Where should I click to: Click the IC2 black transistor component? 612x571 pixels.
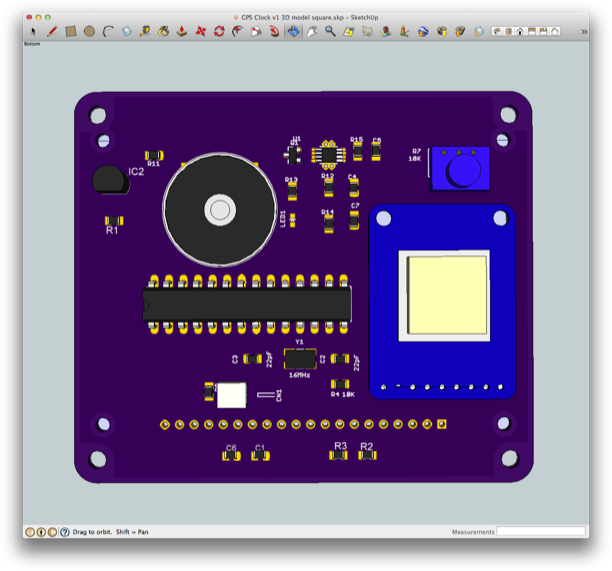click(x=110, y=180)
